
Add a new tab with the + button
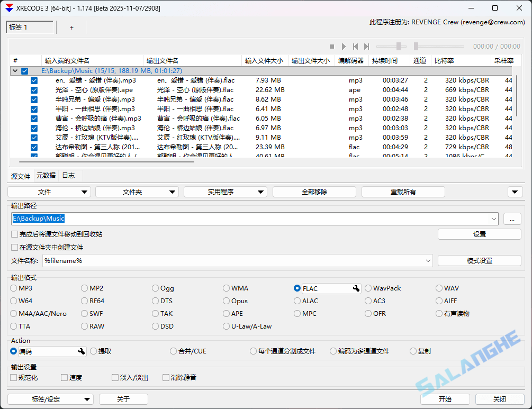tap(73, 27)
